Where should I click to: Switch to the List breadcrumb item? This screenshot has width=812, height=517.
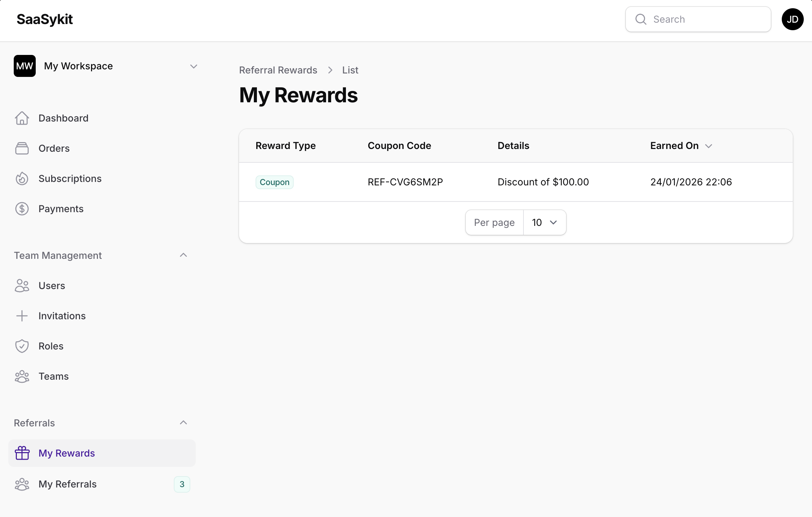pyautogui.click(x=350, y=70)
